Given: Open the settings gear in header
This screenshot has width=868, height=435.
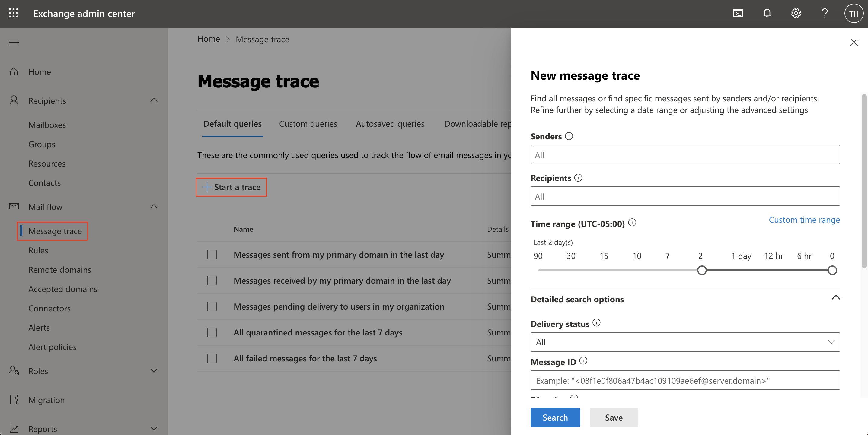Looking at the screenshot, I should [796, 14].
